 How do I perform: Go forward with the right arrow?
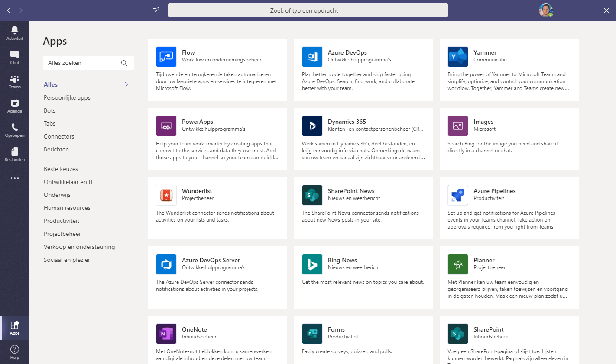tap(21, 10)
